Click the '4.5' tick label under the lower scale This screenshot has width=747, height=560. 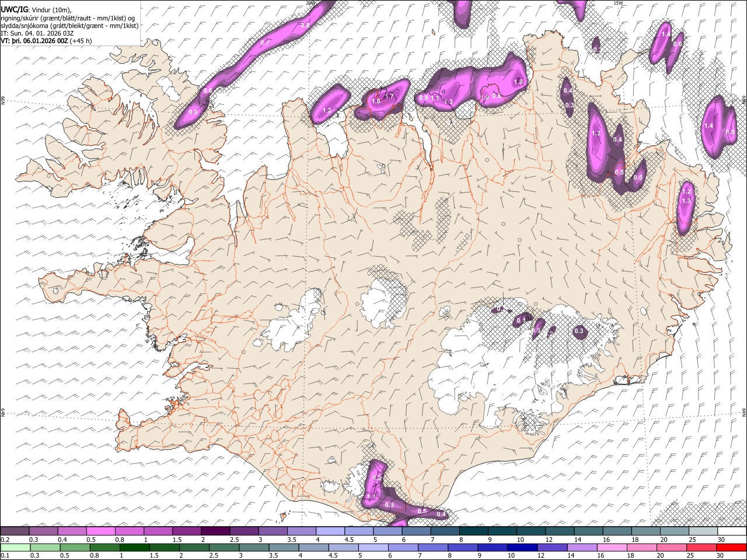coord(333,556)
